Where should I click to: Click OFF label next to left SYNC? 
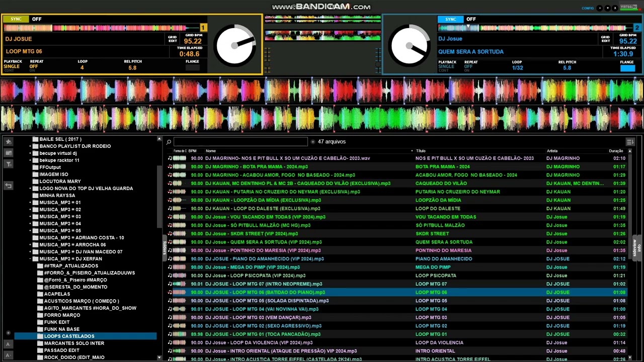tap(37, 19)
